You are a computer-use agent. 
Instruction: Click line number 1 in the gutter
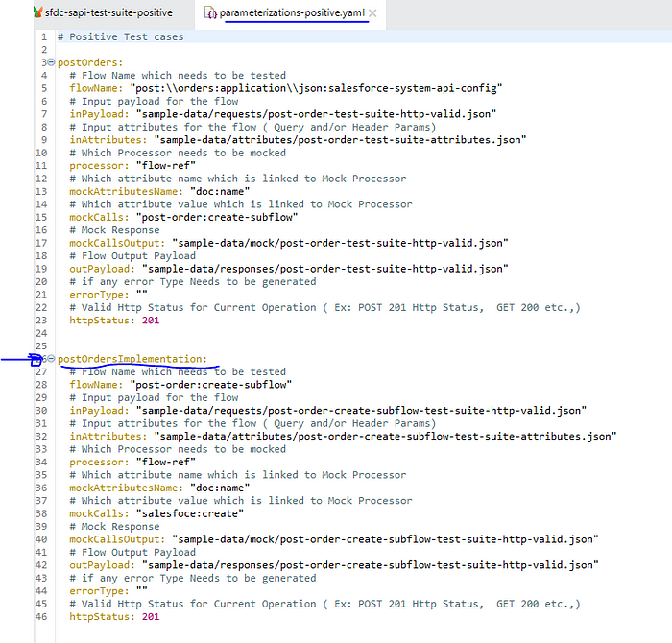pyautogui.click(x=44, y=36)
